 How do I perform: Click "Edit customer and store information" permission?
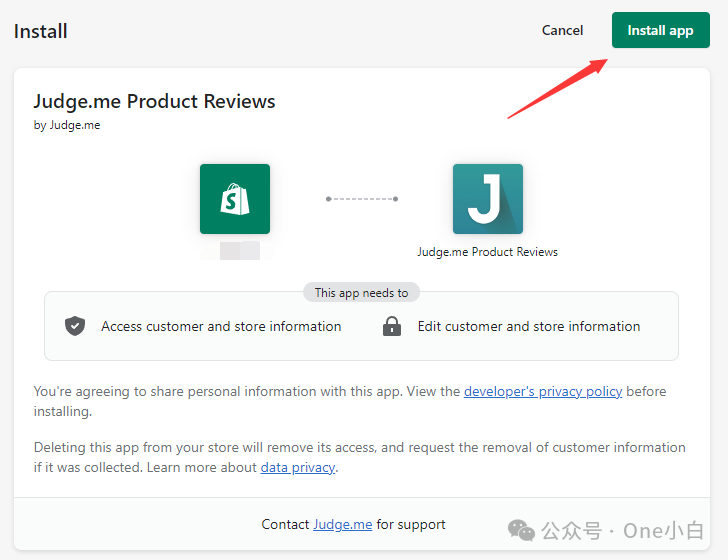[529, 326]
